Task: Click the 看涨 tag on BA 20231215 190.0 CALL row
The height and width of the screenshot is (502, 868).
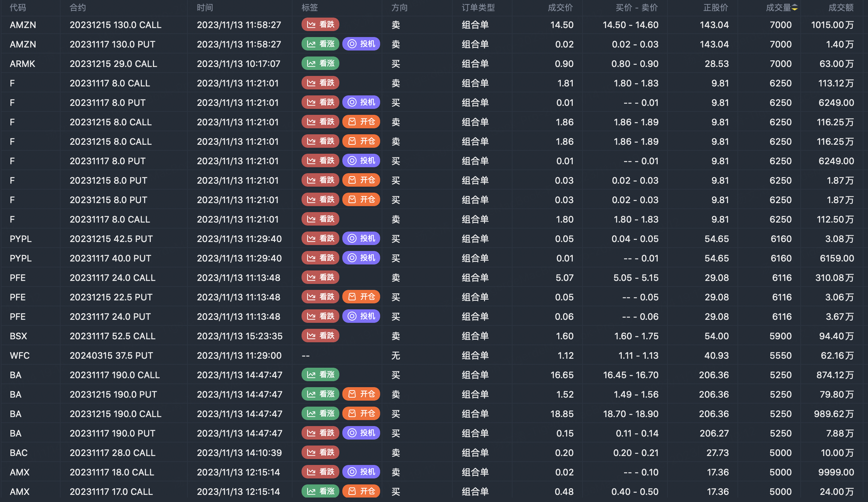Action: [320, 414]
